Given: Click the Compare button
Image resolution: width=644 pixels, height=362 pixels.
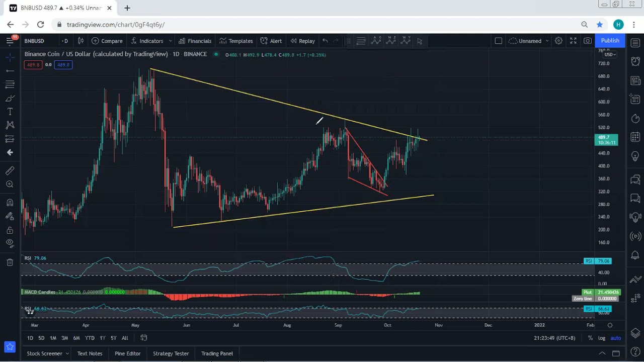Looking at the screenshot, I should point(107,41).
